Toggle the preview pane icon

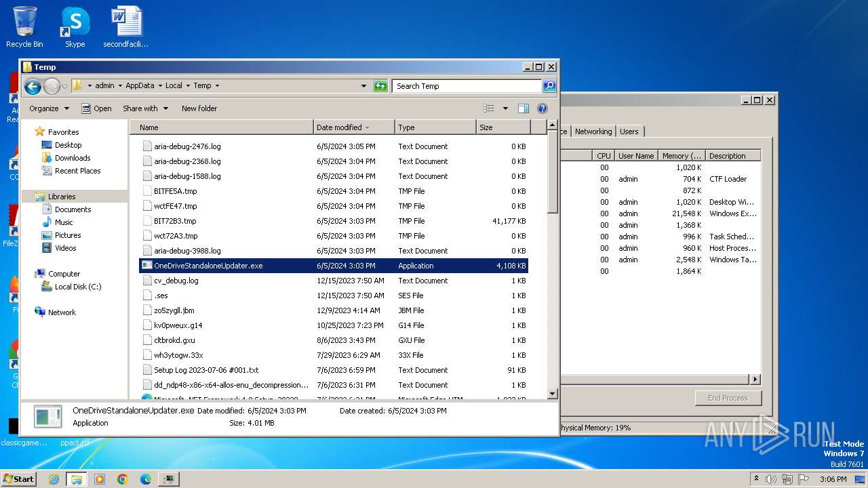[524, 108]
